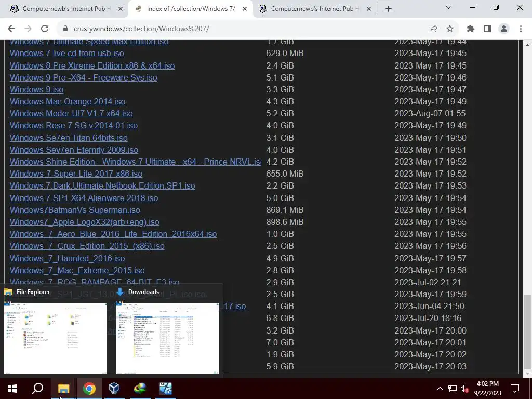The height and width of the screenshot is (399, 532).
Task: Click the Chrome taskbar icon
Action: point(89,389)
